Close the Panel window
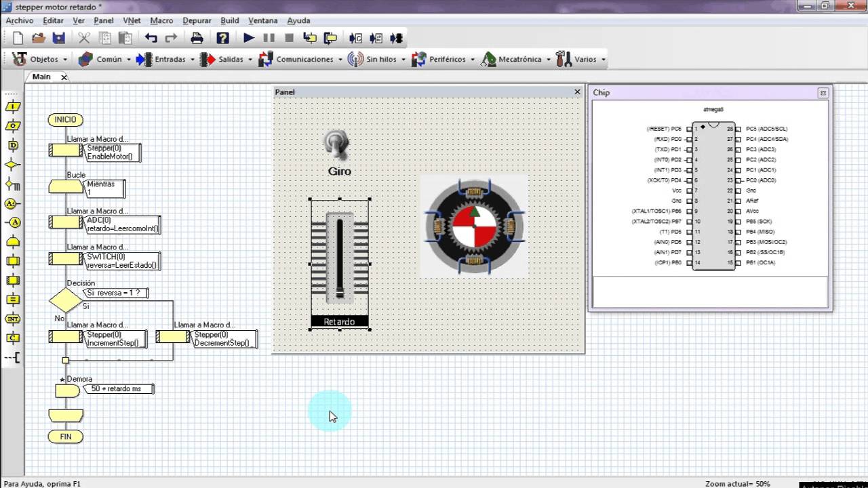 [x=578, y=91]
